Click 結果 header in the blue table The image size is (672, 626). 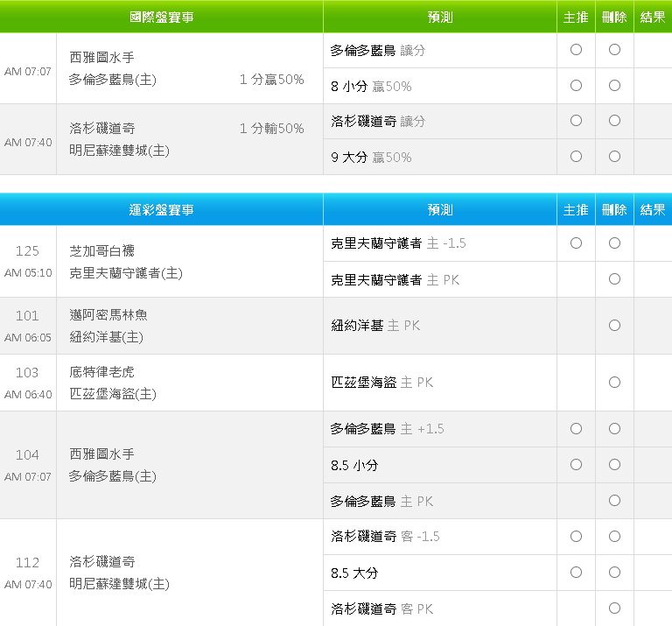point(653,209)
